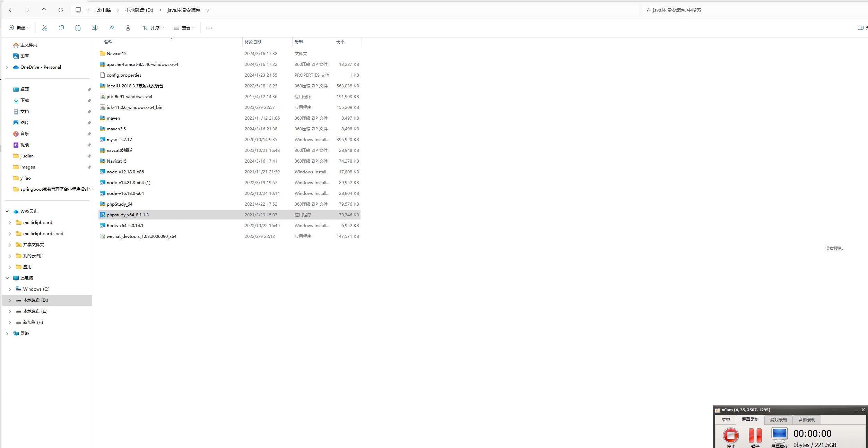This screenshot has width=868, height=448.
Task: Go back with the left arrow
Action: (11, 10)
